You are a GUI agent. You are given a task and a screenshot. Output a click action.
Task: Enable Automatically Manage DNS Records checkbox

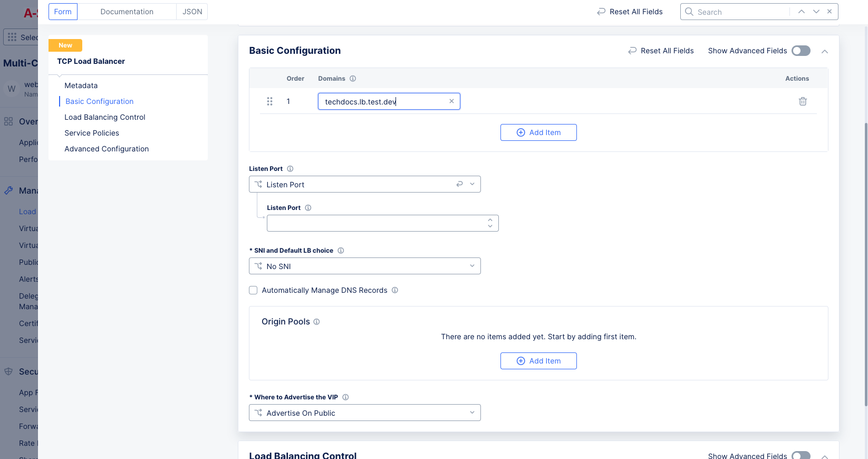(253, 290)
